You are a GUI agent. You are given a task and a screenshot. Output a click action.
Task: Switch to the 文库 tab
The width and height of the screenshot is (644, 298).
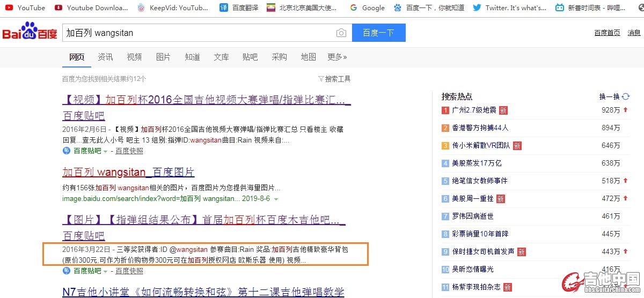221,57
